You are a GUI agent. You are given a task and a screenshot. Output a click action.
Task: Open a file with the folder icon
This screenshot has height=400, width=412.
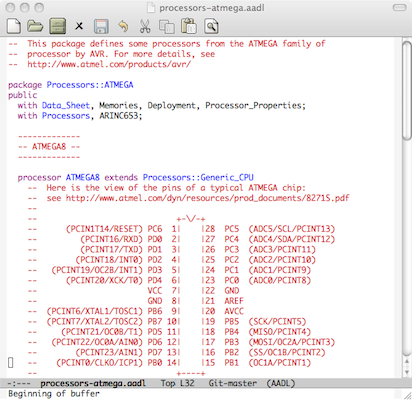click(35, 26)
